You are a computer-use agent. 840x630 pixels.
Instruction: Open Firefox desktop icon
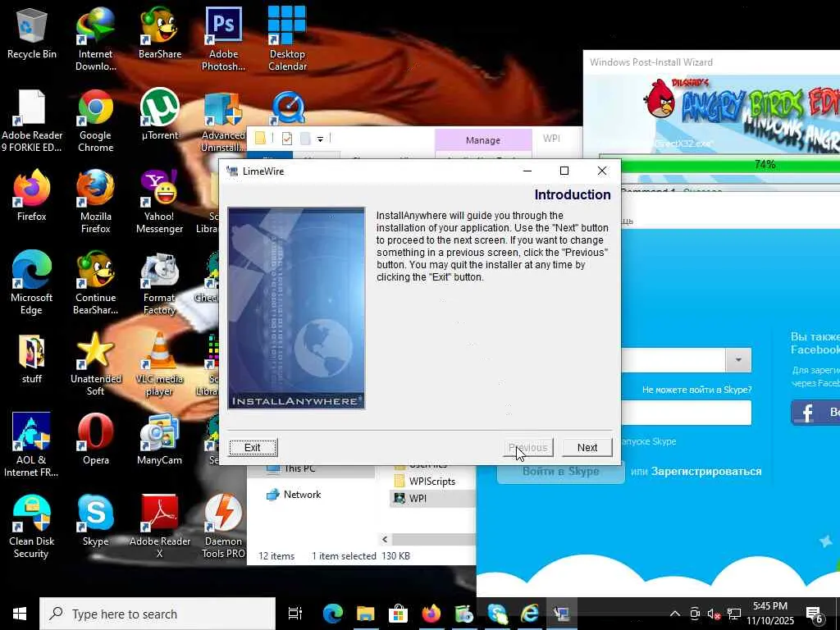pyautogui.click(x=32, y=195)
